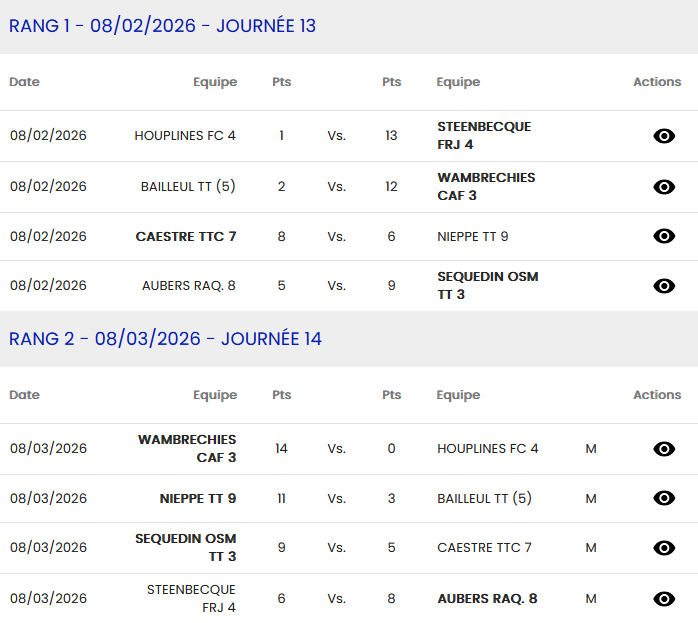Click AUBERS RAQ. 8 winner in Journée 14
Screen dimensions: 698x623
(x=487, y=599)
